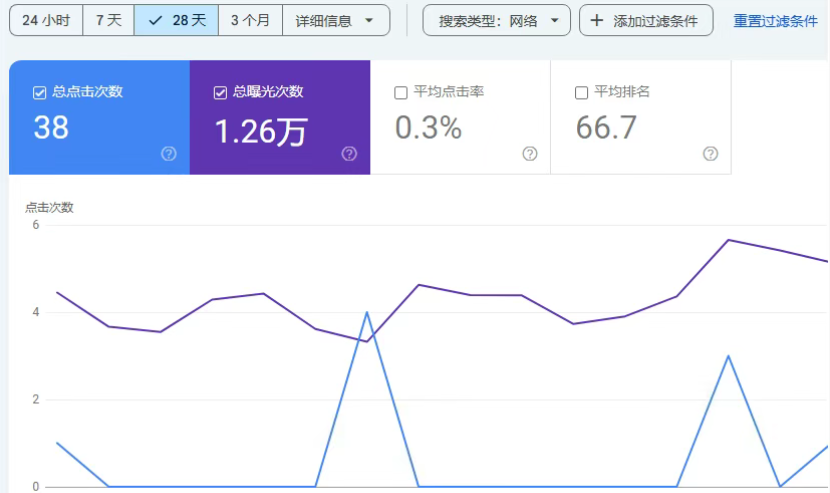Click help icon on 平均排名 card
Screen dimensions: 830x493
click(710, 154)
